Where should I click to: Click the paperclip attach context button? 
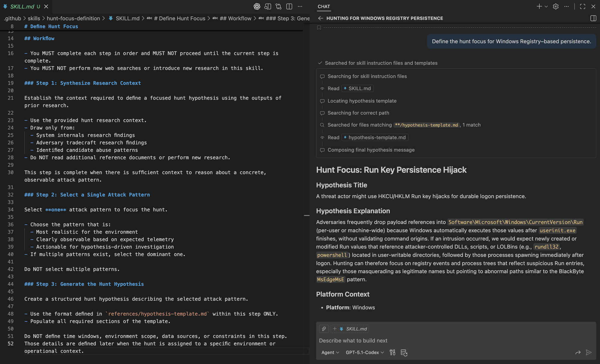click(x=324, y=329)
